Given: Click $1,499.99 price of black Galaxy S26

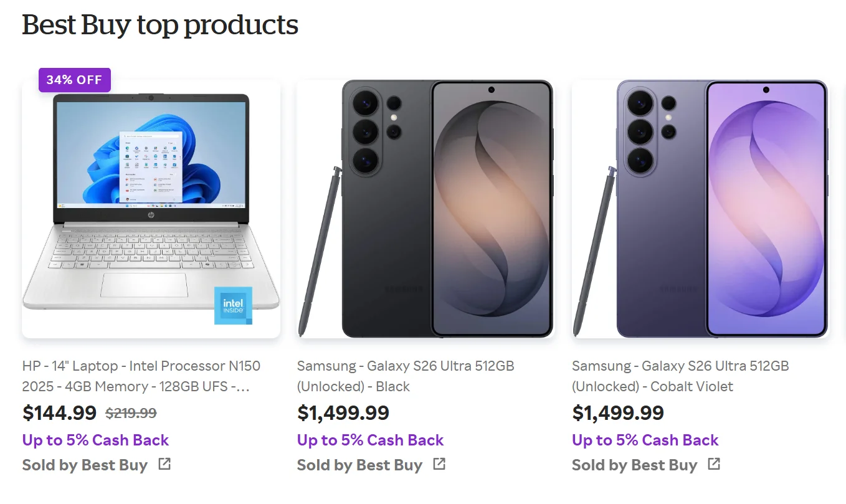Looking at the screenshot, I should click(343, 412).
